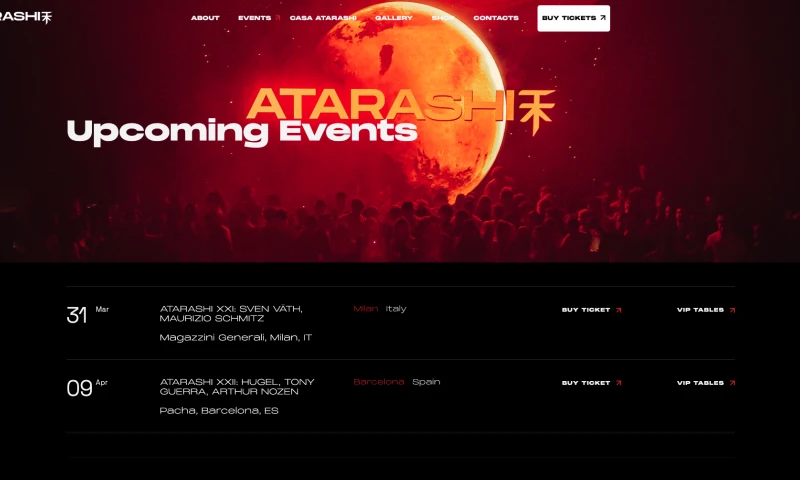
Task: Click the arrow icon in Buy Tickets button
Action: click(603, 18)
